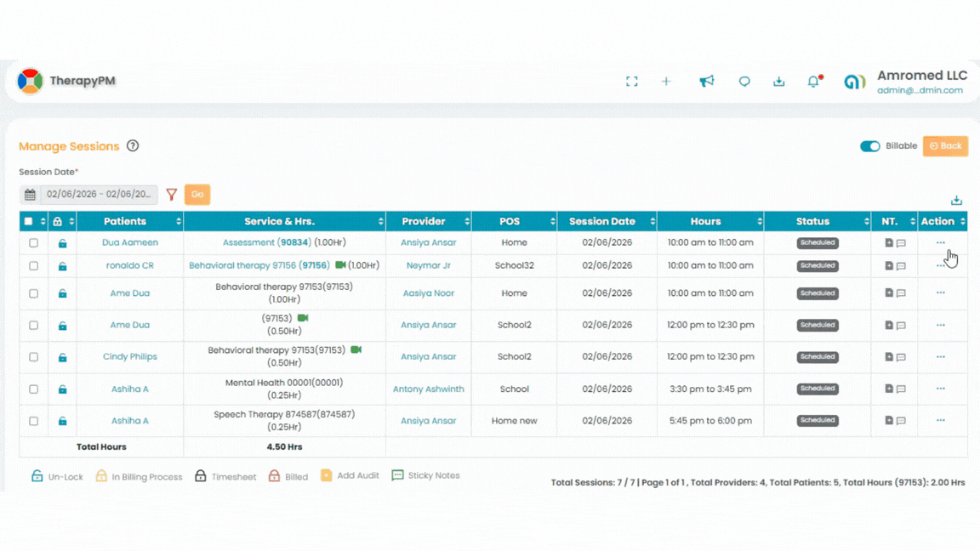Click the Back button
Screen dimensions: 980x551
[945, 146]
